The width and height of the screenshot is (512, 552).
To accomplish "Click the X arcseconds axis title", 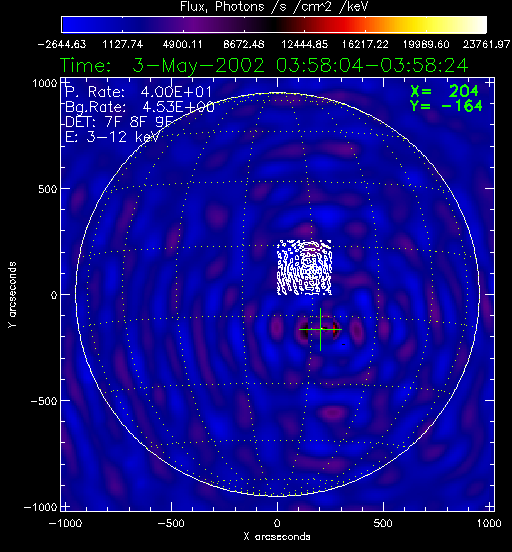I will click(277, 537).
